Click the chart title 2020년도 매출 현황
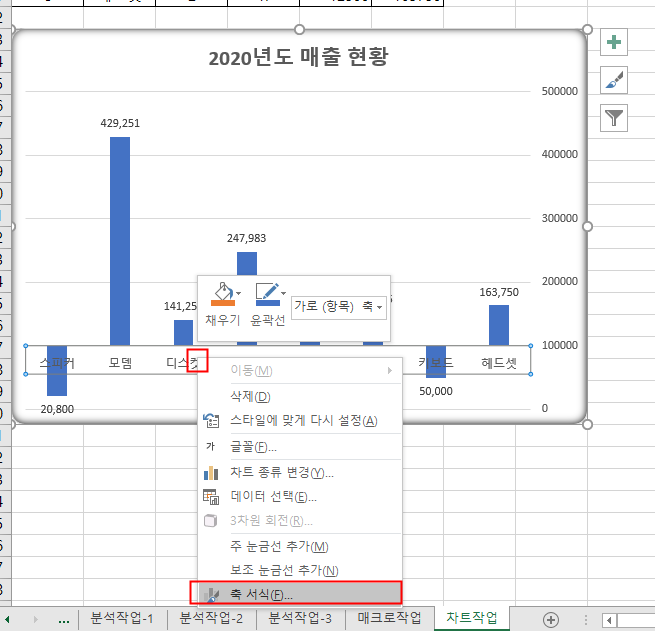Image resolution: width=655 pixels, height=631 pixels. coord(299,57)
